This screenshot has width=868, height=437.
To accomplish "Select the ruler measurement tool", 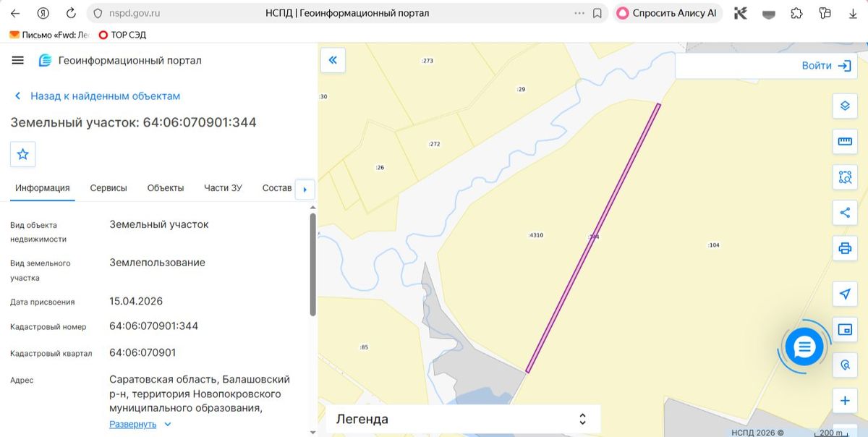I will coord(845,141).
